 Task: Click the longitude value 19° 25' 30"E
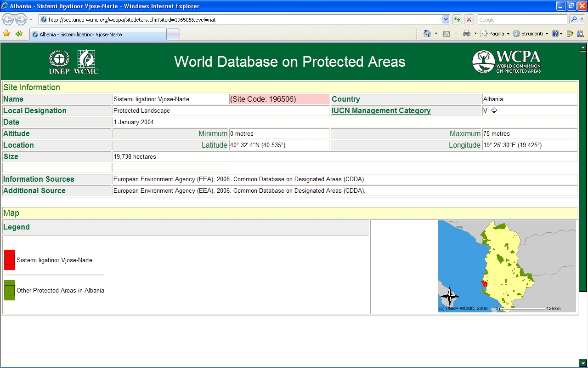tap(512, 145)
